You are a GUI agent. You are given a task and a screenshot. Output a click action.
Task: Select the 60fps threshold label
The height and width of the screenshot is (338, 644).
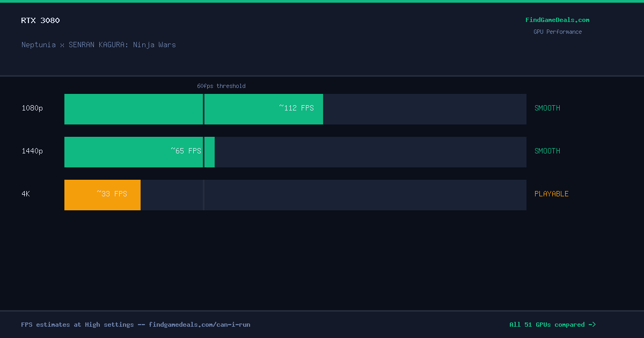[221, 86]
